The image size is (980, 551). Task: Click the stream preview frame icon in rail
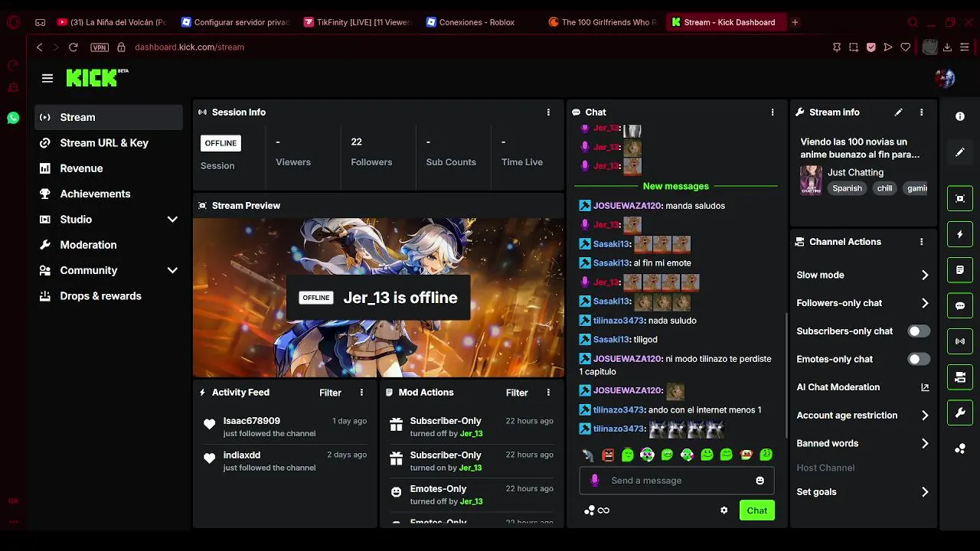[960, 198]
